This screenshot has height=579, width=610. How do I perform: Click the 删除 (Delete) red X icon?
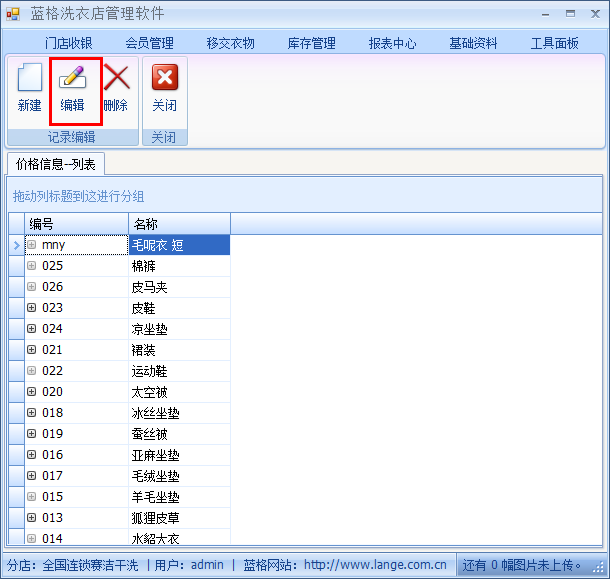116,77
